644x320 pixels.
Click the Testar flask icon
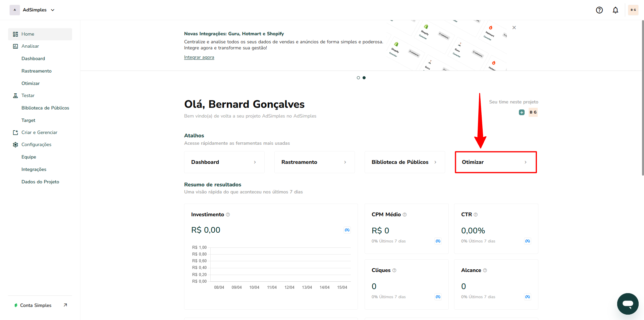pos(15,96)
